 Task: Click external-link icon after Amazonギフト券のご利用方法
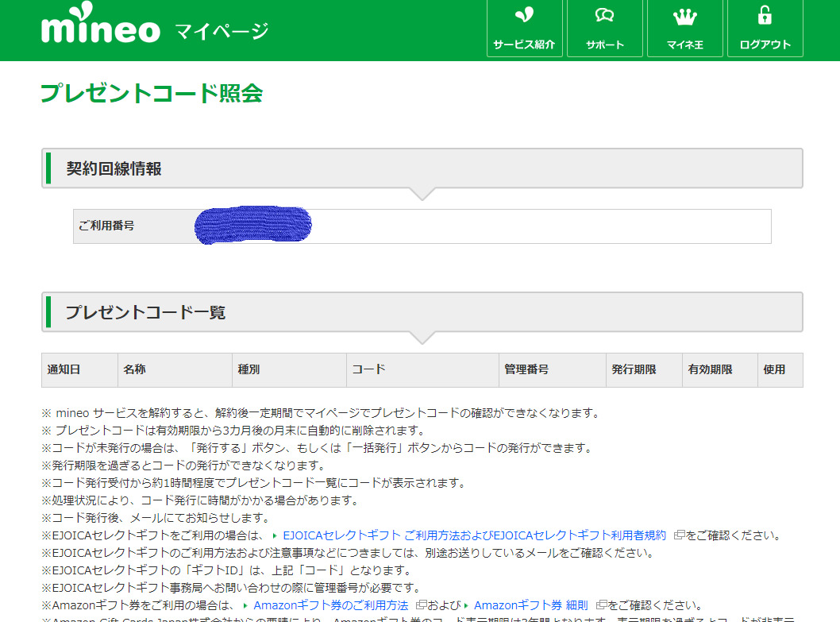421,605
